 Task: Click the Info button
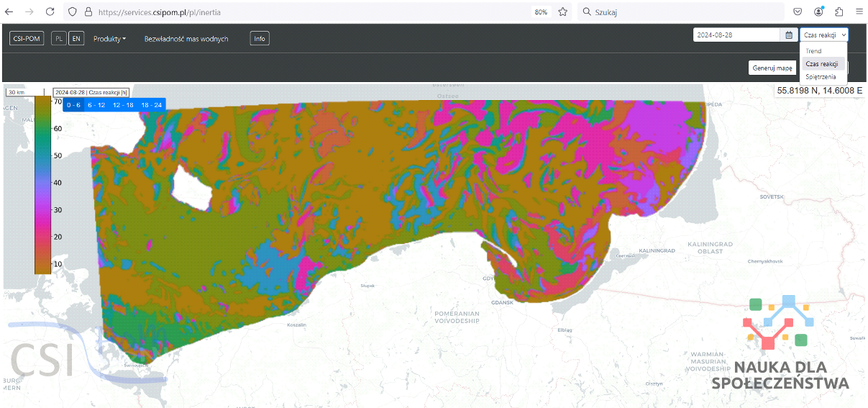coord(260,39)
